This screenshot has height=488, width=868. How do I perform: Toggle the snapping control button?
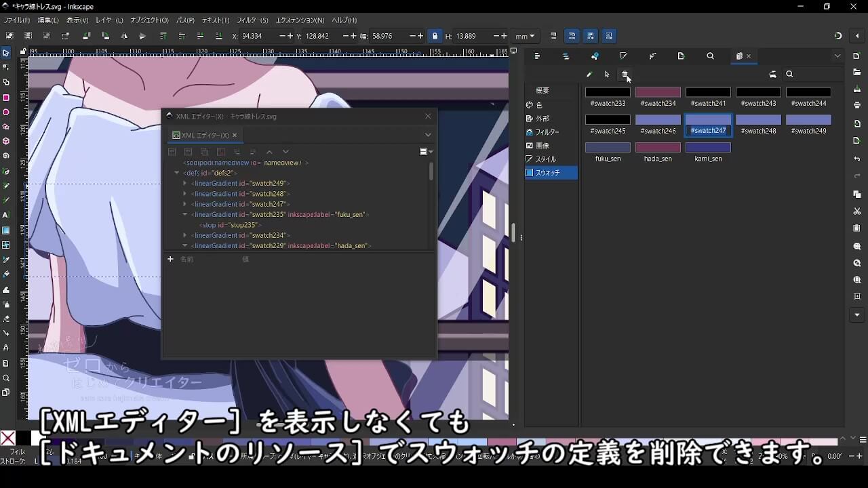837,36
